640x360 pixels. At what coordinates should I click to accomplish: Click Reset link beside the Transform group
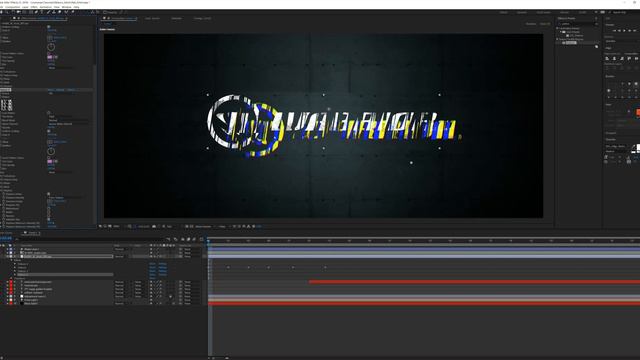pyautogui.click(x=152, y=278)
